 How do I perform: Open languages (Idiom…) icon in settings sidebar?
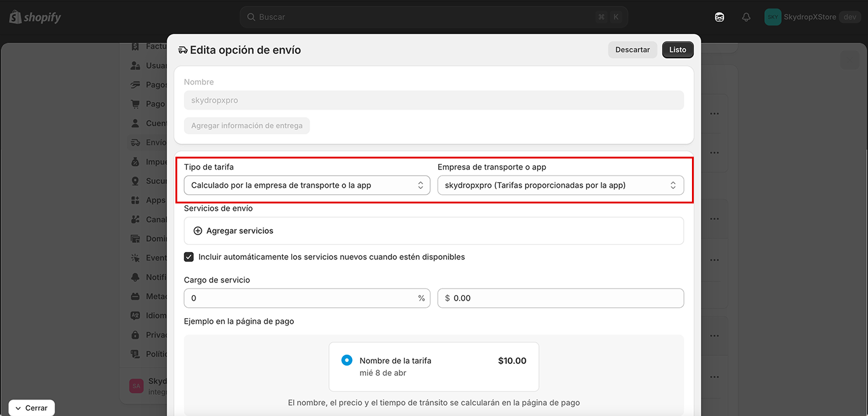point(135,316)
